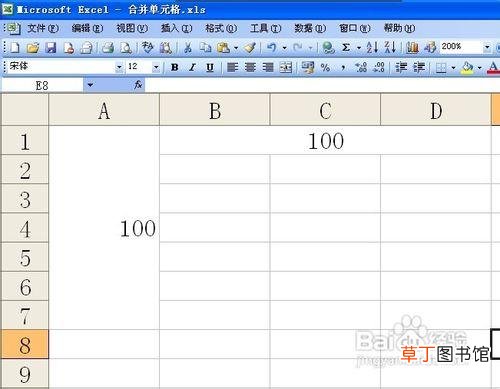Select column A header
The width and height of the screenshot is (500, 389).
pyautogui.click(x=104, y=110)
